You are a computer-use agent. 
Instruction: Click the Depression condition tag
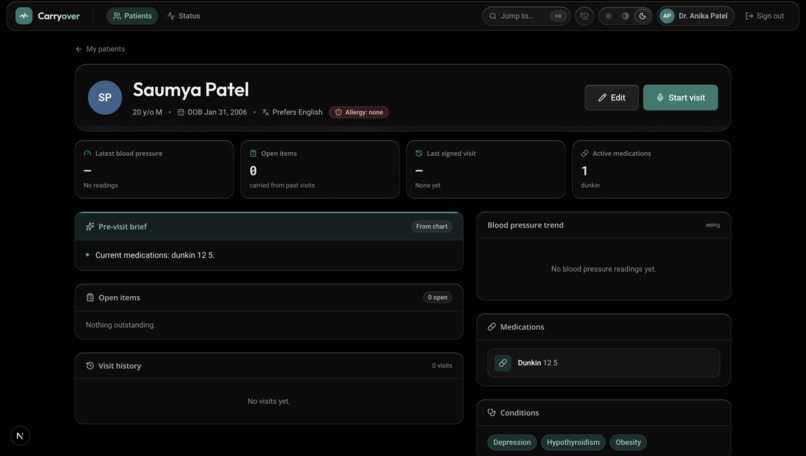coord(512,442)
